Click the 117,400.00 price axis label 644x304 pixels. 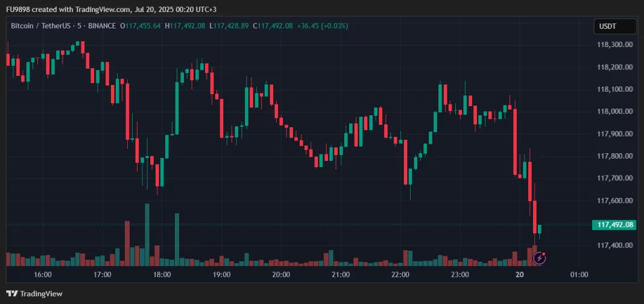[x=614, y=245]
